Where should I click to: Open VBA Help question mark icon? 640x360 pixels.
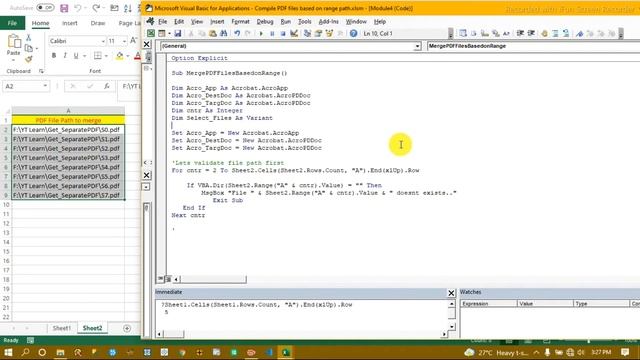(353, 33)
